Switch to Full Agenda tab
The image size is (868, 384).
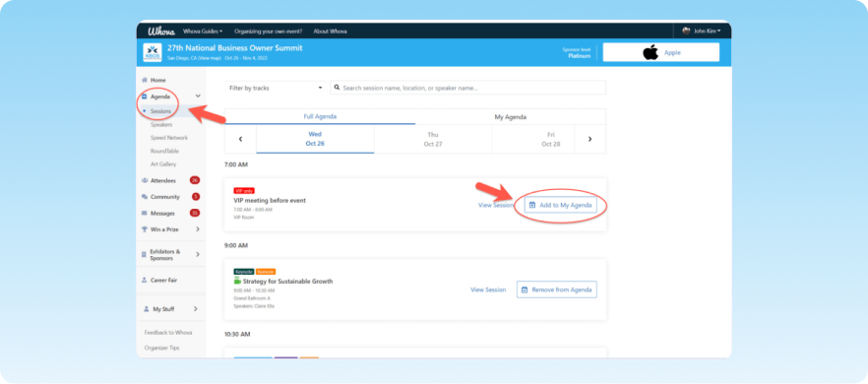[x=320, y=117]
